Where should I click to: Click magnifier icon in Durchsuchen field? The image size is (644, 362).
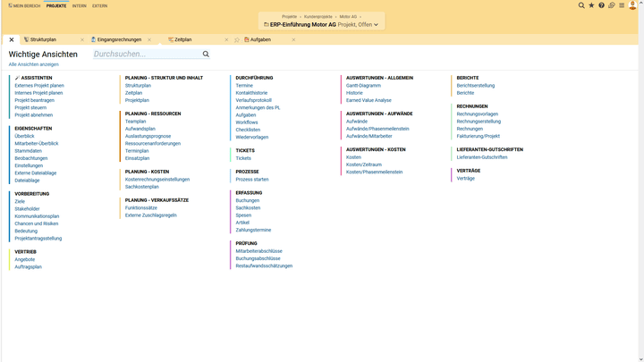[x=206, y=55]
